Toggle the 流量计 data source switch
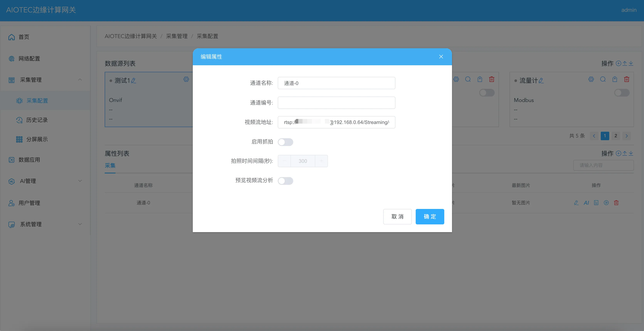 [x=622, y=93]
